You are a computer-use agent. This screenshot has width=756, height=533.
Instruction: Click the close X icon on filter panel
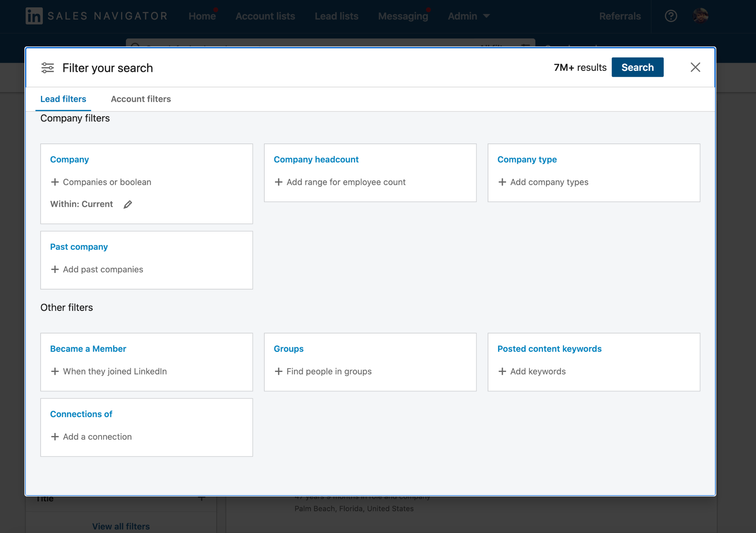pos(695,68)
